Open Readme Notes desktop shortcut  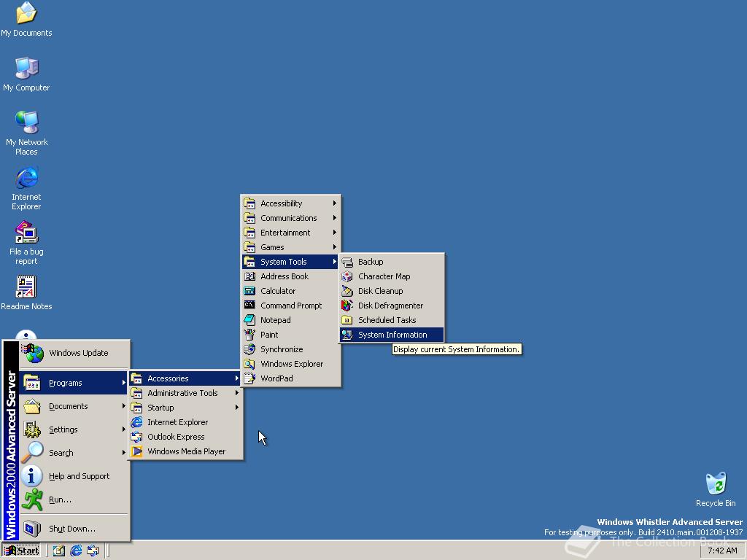[x=26, y=293]
